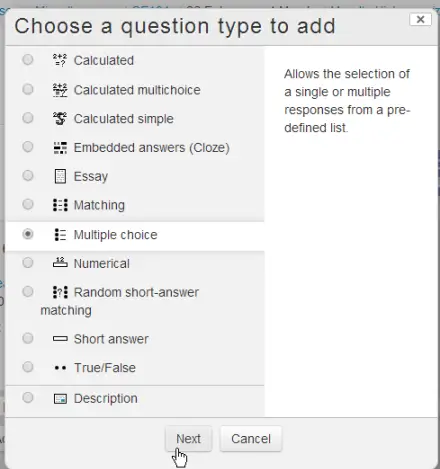This screenshot has width=440, height=469.
Task: Select the Calculated radio button
Action: tap(28, 60)
